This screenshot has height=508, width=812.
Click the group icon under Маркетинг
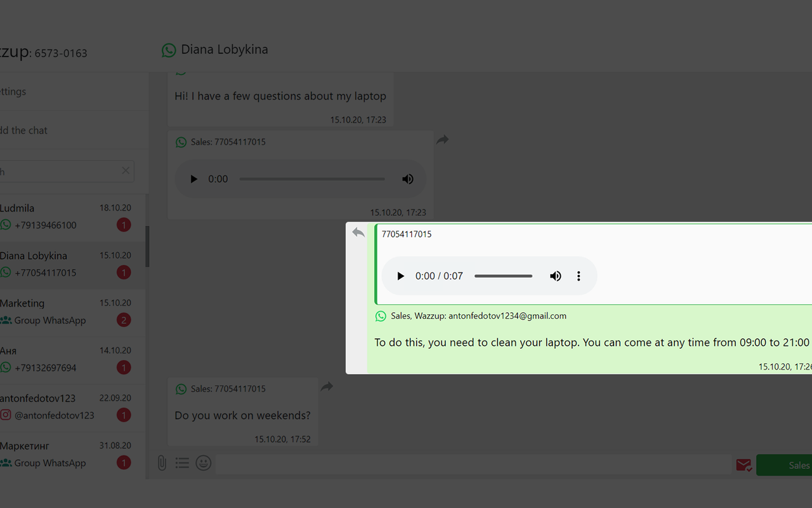[6, 463]
